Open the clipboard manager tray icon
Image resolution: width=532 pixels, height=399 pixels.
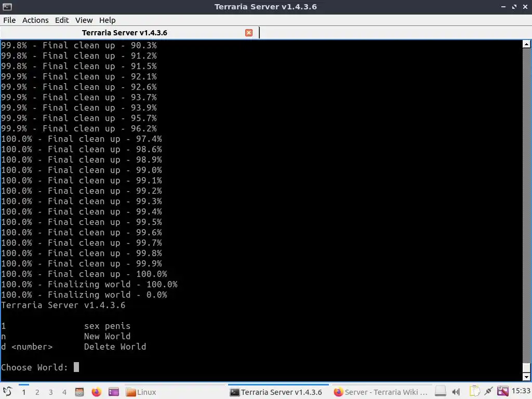tap(475, 392)
